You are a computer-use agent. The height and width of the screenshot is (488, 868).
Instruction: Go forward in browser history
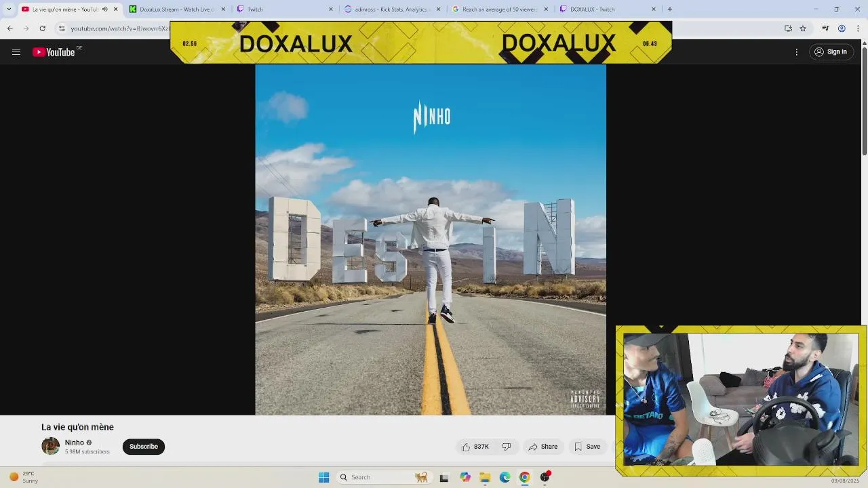tap(26, 28)
